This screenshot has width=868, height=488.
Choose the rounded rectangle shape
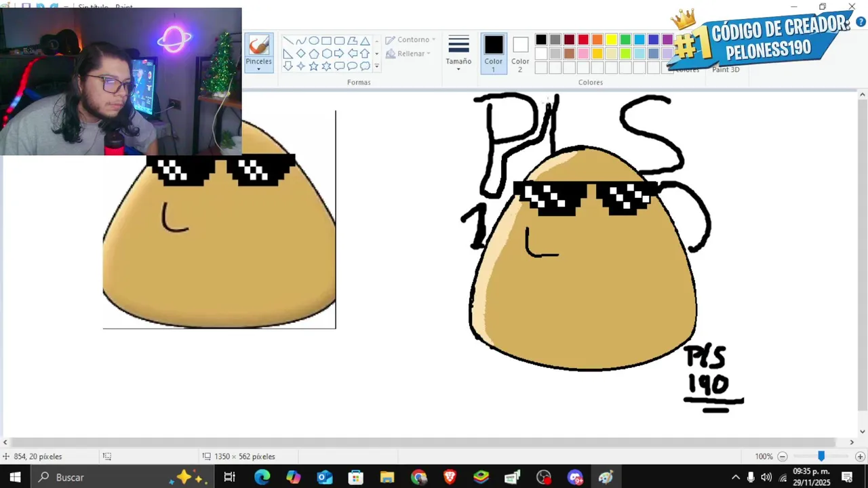[339, 41]
